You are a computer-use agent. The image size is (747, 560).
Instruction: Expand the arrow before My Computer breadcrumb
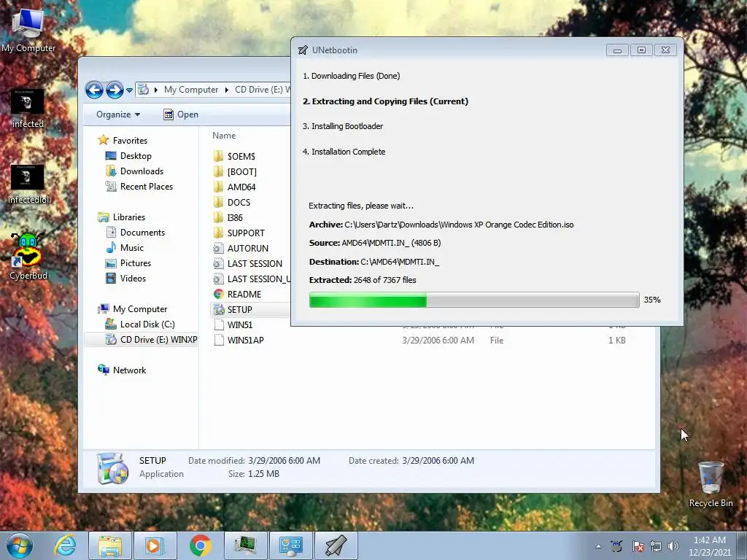click(x=156, y=90)
